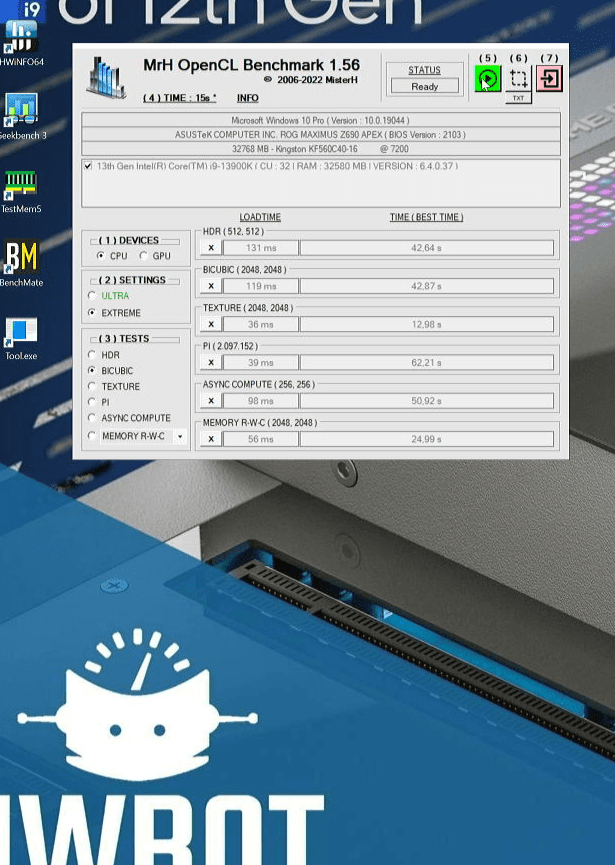Select the ASYNC COMPUTE test radio button
This screenshot has width=615, height=865.
point(92,418)
